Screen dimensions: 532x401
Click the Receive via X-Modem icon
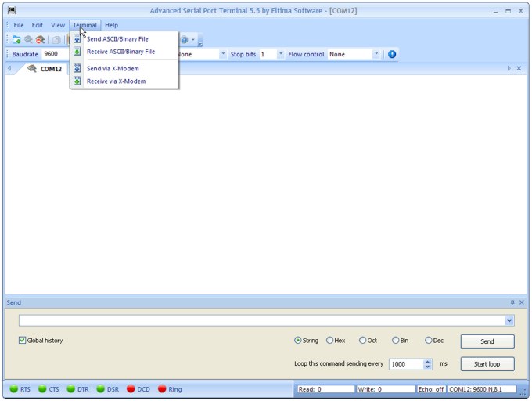(77, 81)
